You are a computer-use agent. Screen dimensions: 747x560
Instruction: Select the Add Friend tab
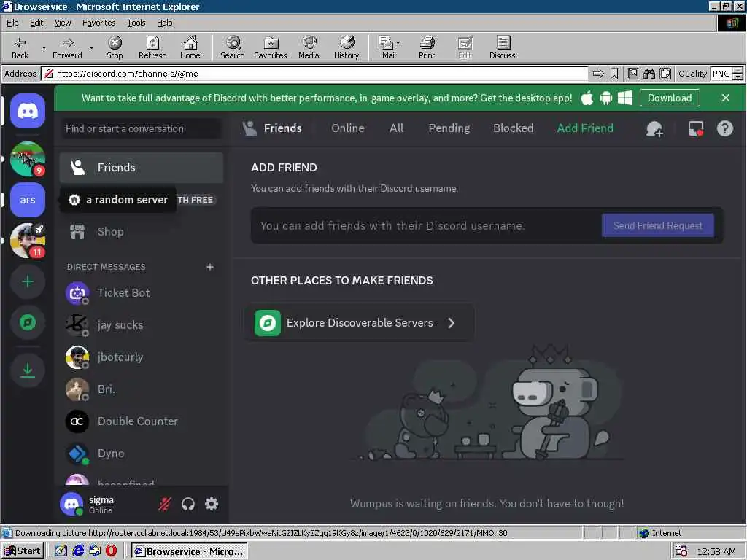585,128
